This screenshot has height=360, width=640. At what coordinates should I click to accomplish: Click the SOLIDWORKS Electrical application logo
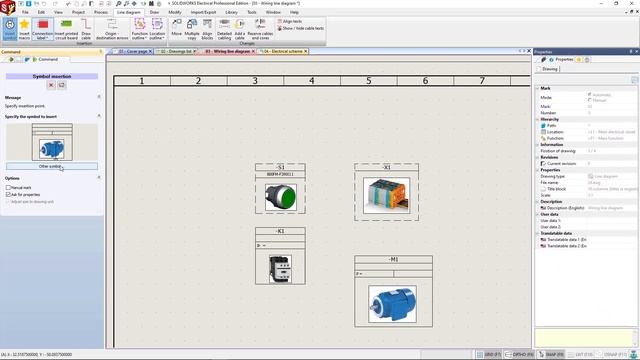[x=8, y=7]
